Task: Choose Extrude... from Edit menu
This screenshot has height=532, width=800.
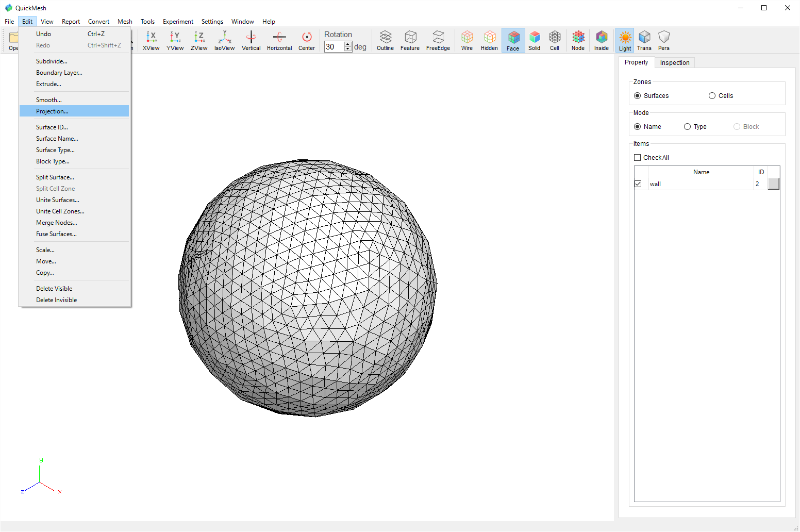Action: click(x=74, y=84)
